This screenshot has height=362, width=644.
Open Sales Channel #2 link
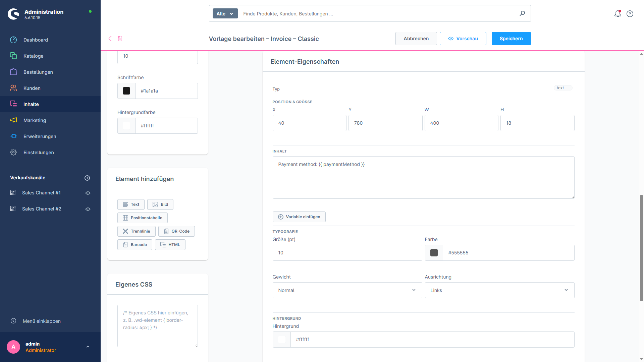pos(42,209)
